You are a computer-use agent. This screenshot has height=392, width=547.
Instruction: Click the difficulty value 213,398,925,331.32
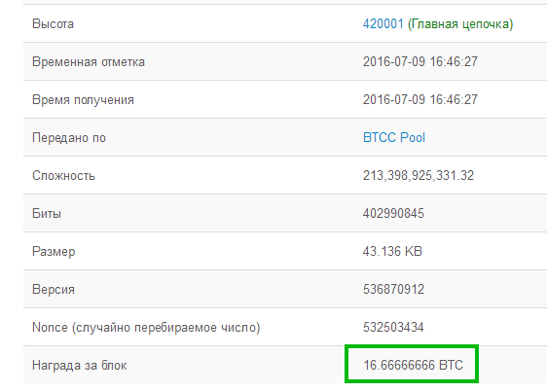click(419, 175)
